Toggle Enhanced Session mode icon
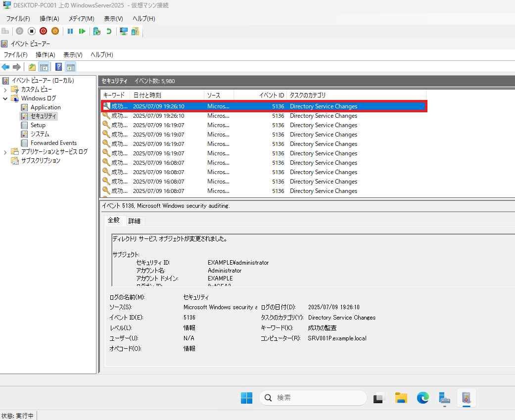515x420 pixels. point(124,31)
